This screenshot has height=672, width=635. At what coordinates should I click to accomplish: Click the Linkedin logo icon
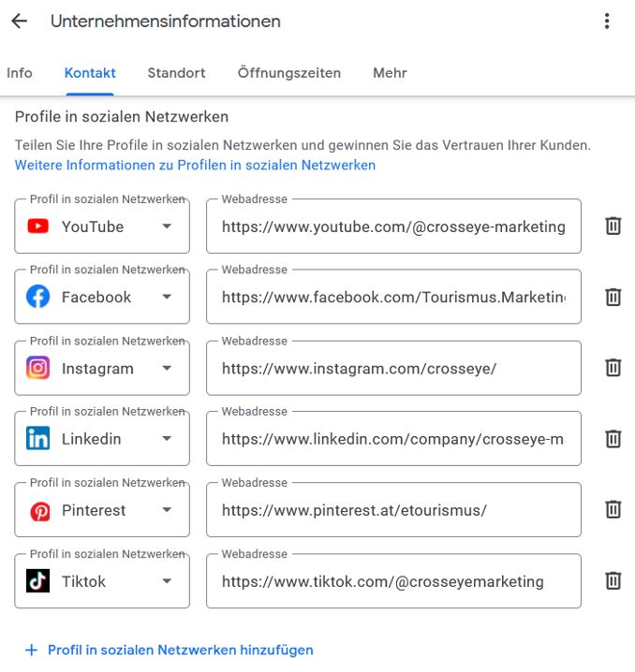(x=37, y=438)
